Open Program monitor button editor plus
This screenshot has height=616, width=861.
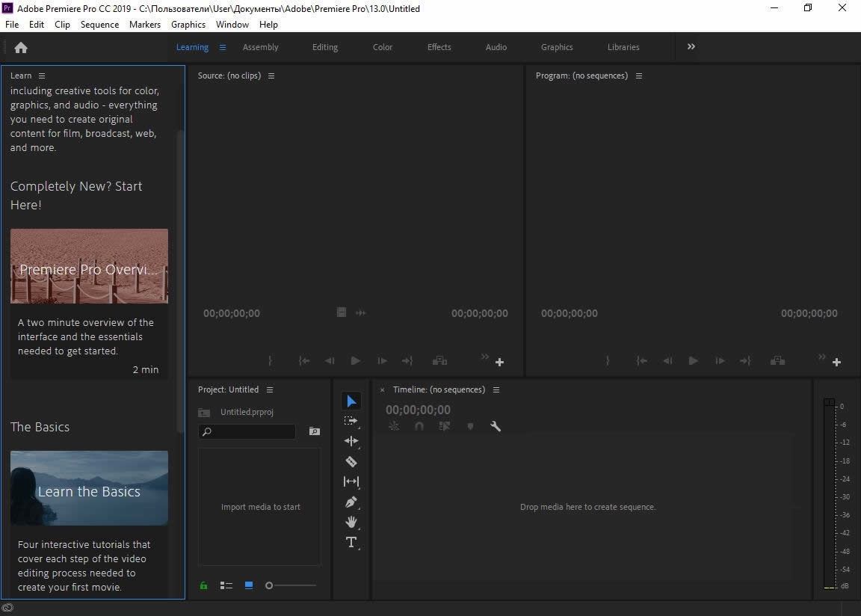pyautogui.click(x=837, y=363)
